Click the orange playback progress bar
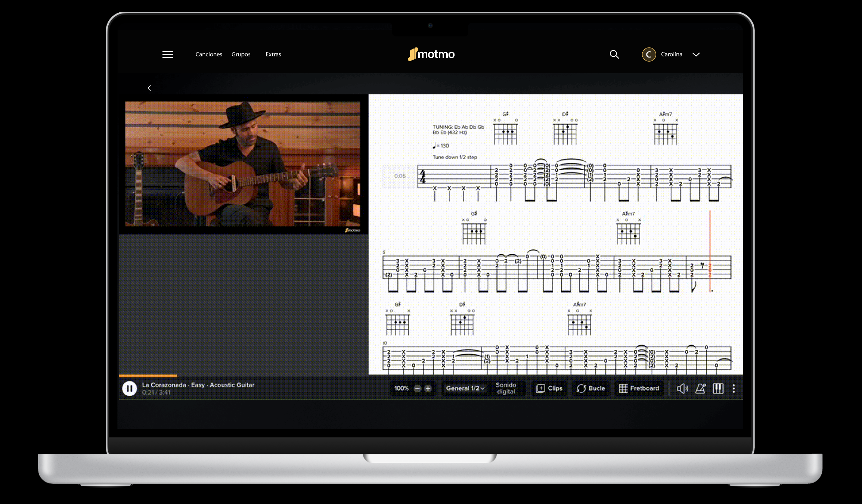This screenshot has width=862, height=504. (148, 376)
